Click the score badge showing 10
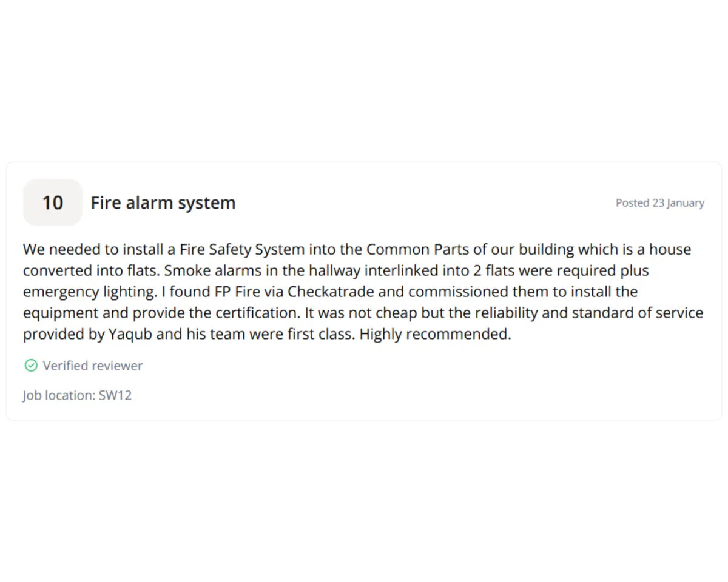Viewport: 728px width, 582px height. pos(53,202)
